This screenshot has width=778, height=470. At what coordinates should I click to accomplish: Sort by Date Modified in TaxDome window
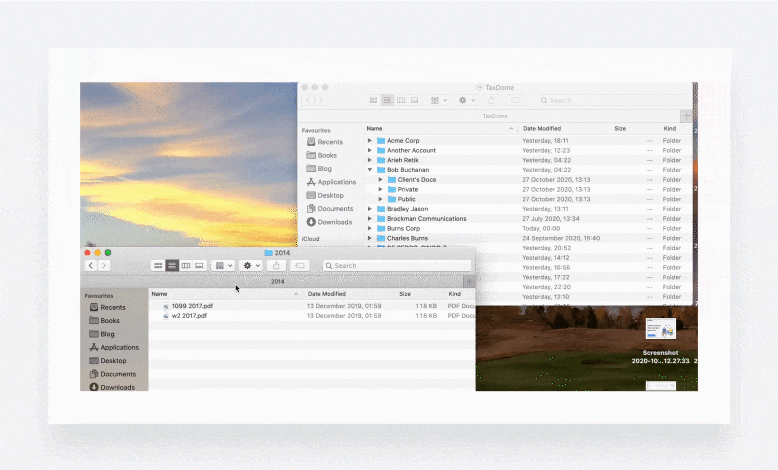[x=542, y=128]
